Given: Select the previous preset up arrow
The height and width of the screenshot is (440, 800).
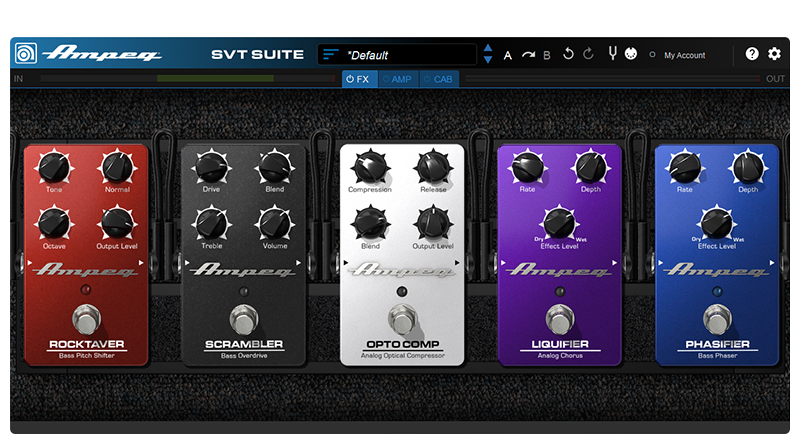Looking at the screenshot, I should pyautogui.click(x=488, y=48).
